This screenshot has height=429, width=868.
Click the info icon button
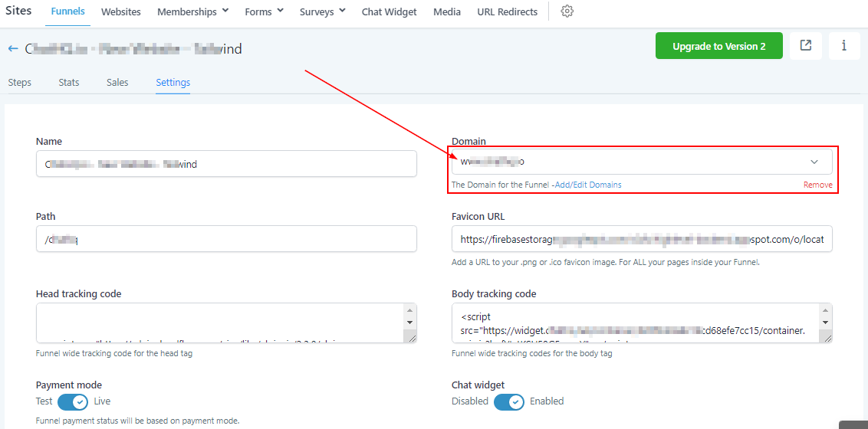[x=844, y=46]
